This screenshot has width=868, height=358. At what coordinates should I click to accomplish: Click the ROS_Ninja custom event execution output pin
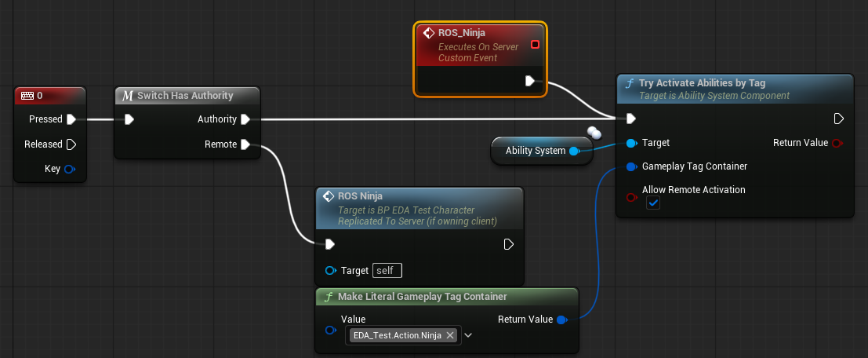(x=530, y=81)
